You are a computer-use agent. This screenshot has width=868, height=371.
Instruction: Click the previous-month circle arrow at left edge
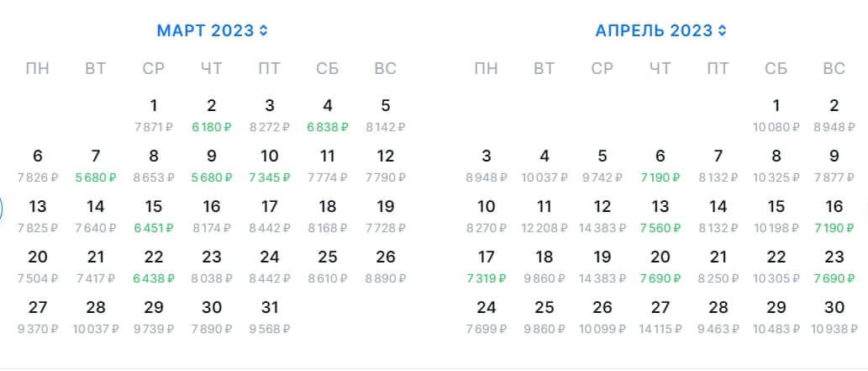pos(3,208)
